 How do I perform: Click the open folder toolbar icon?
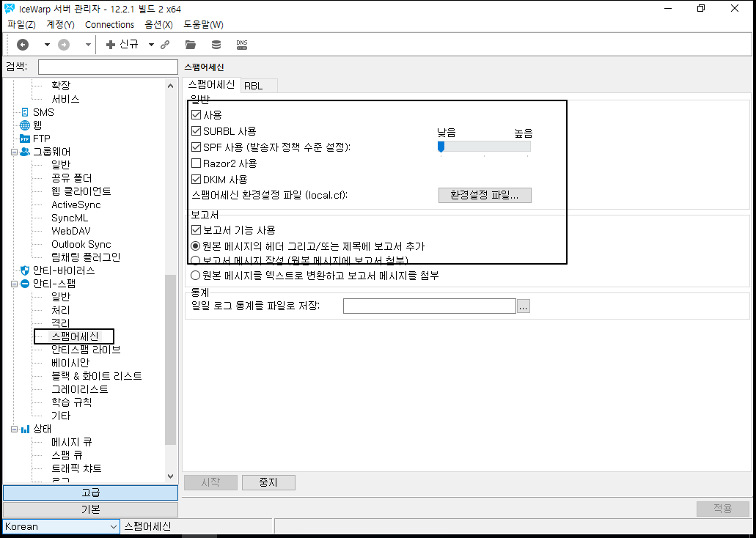tap(191, 45)
